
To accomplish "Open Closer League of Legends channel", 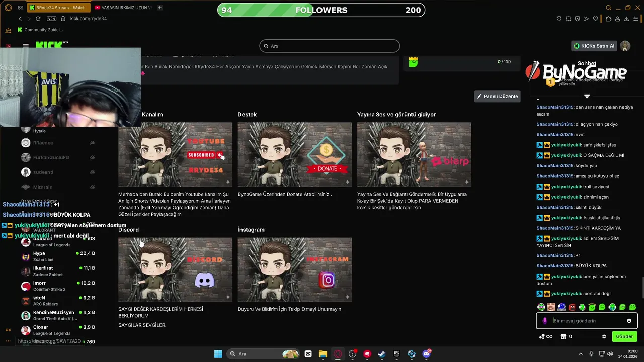I will 58,330.
